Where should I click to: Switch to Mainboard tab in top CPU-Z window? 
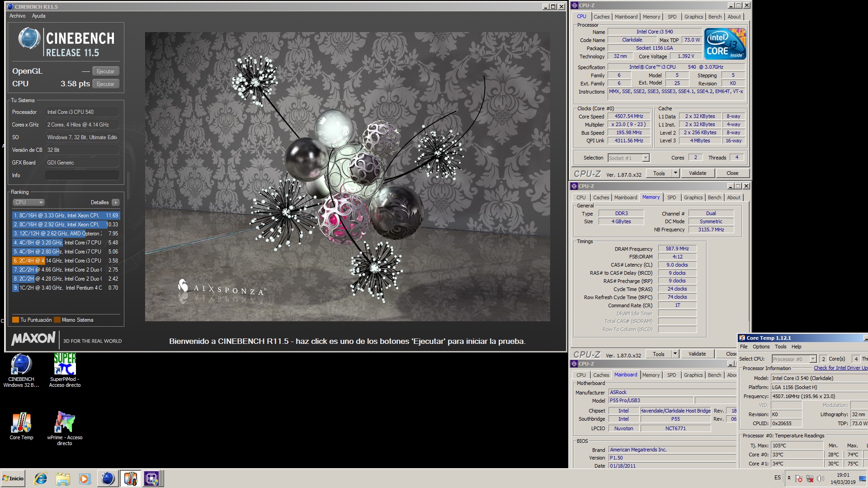(x=626, y=17)
